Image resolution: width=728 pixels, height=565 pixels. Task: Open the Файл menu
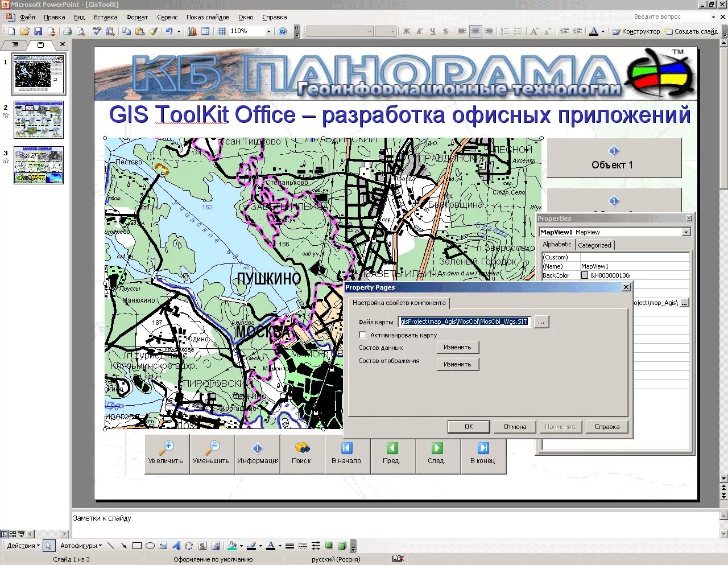(27, 17)
